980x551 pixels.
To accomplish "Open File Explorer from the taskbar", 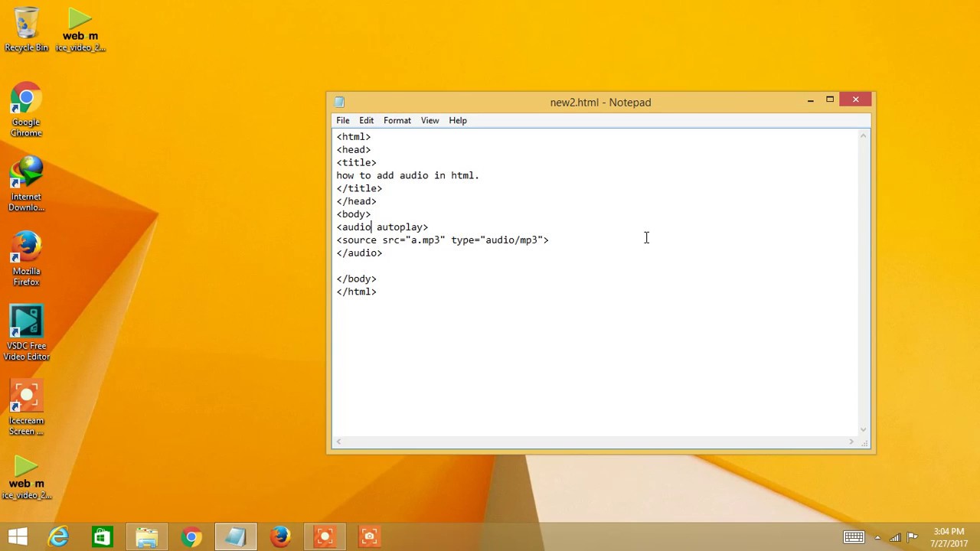I will click(146, 536).
